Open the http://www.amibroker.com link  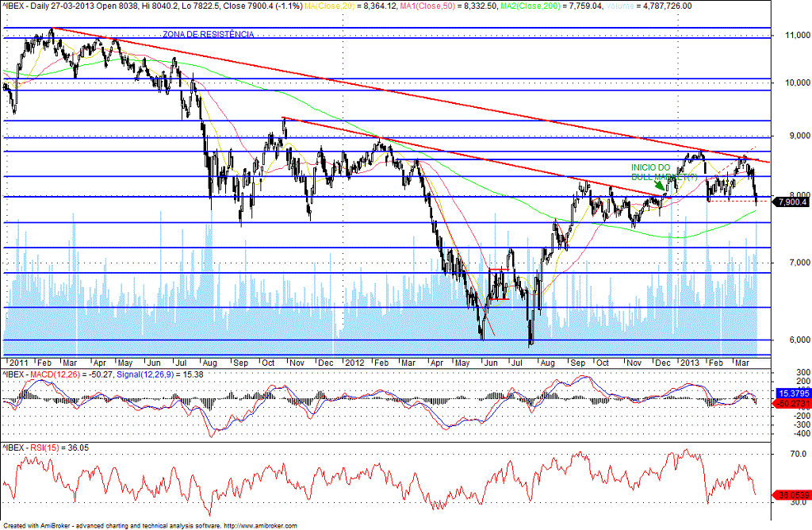coord(260,526)
